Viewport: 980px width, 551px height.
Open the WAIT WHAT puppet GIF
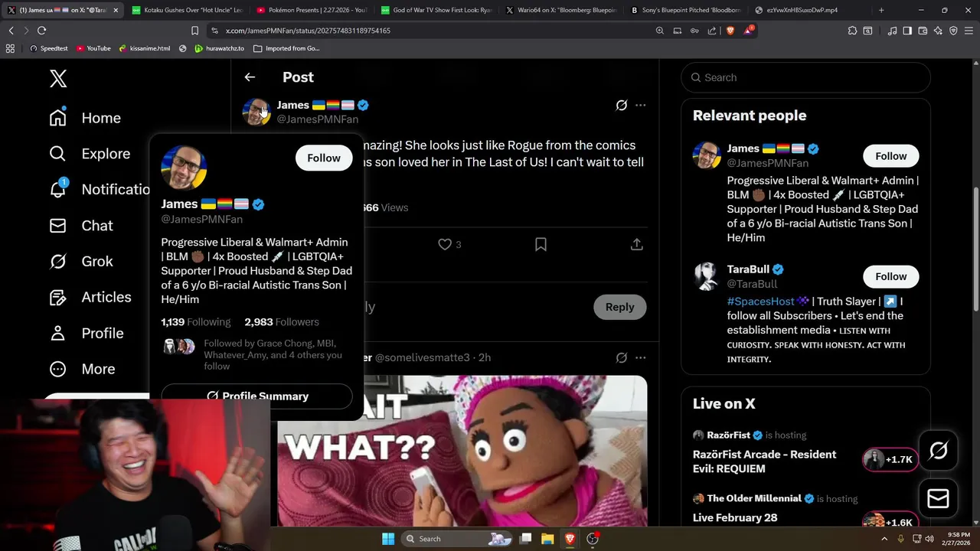pyautogui.click(x=462, y=451)
